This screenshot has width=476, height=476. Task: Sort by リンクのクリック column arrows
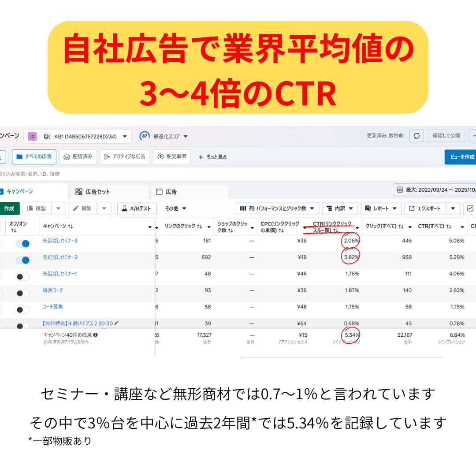(x=200, y=227)
